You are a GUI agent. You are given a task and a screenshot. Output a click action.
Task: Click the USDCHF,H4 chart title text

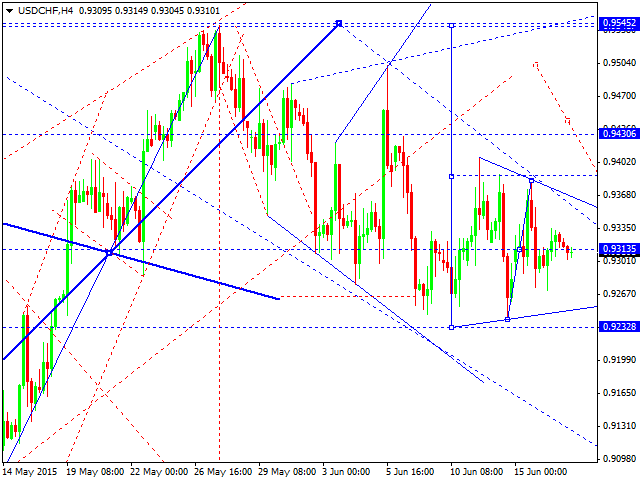coord(45,11)
